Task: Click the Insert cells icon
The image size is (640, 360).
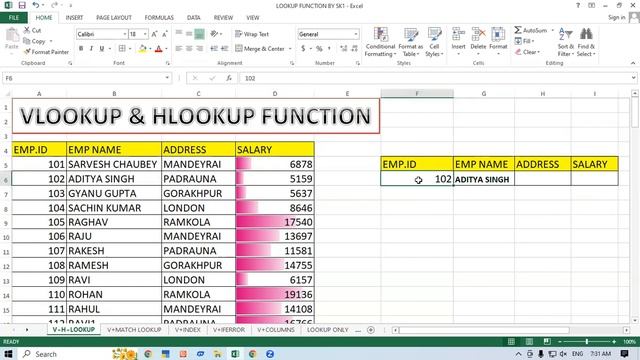Action: [x=458, y=35]
